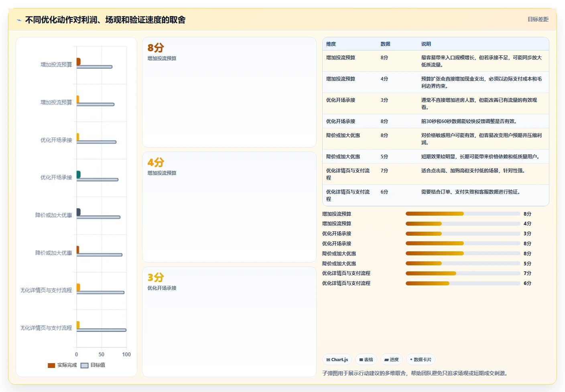Screen dimensions: 565x392
Task: Click the 维度 column header
Action: 331,44
